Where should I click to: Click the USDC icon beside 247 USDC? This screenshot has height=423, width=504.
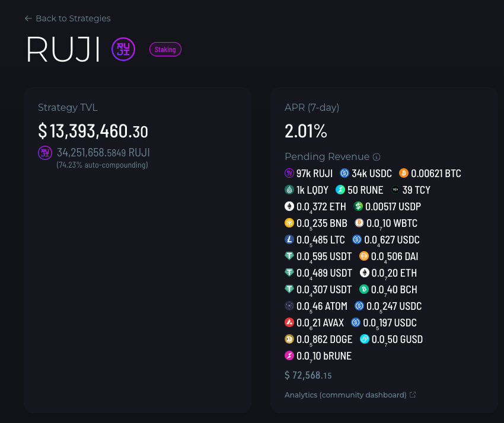(359, 306)
